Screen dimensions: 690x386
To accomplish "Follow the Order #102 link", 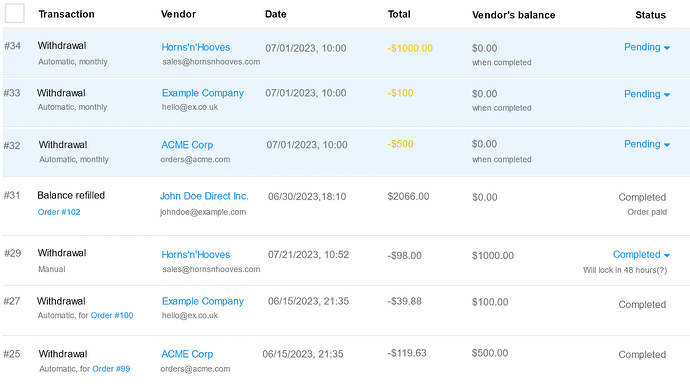I will click(59, 212).
